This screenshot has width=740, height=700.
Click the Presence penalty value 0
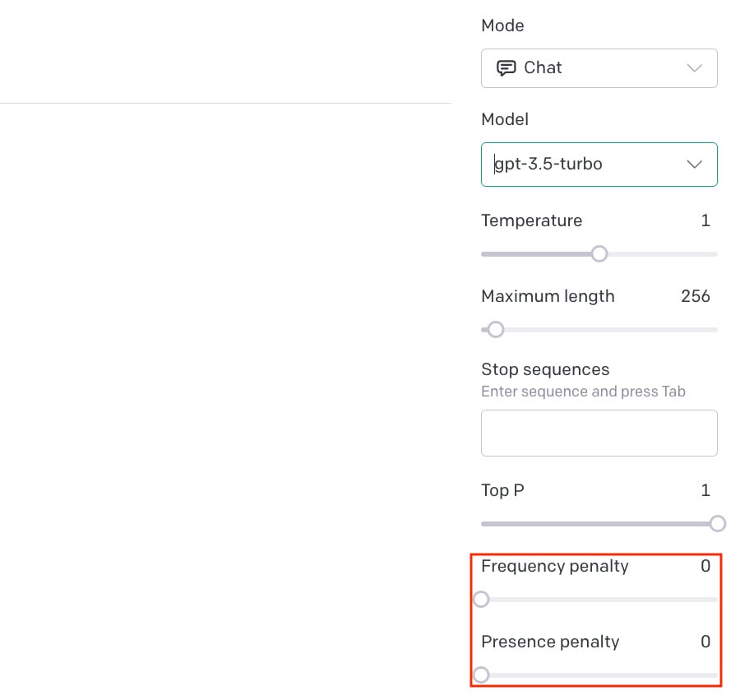tap(705, 642)
